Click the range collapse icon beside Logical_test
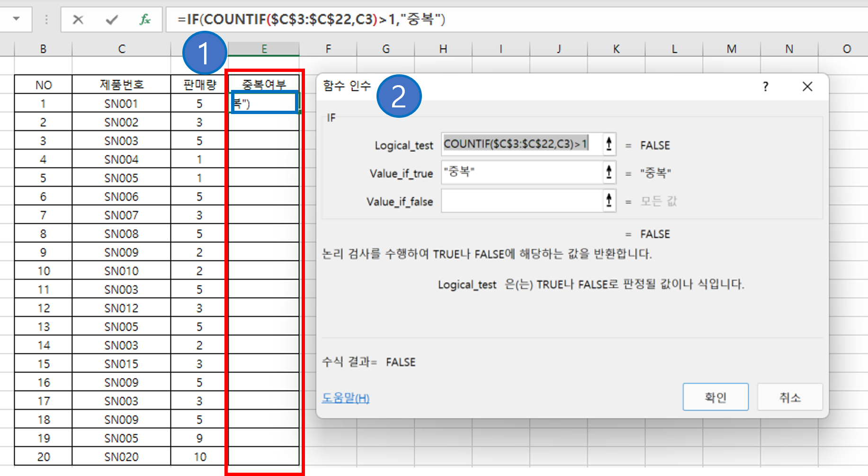This screenshot has height=476, width=868. pyautogui.click(x=609, y=144)
